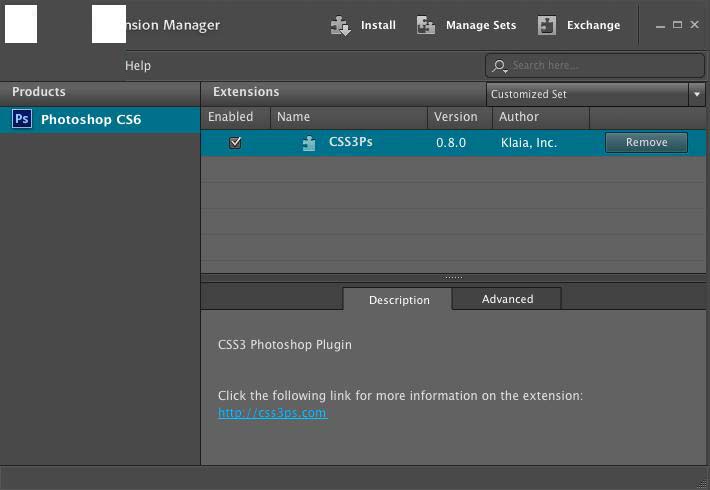Click the Products panel header

[100, 93]
